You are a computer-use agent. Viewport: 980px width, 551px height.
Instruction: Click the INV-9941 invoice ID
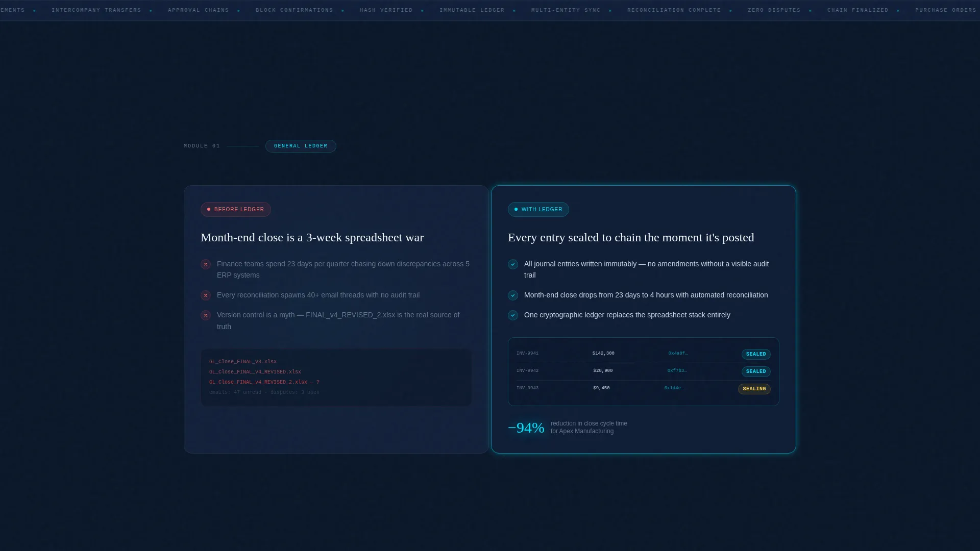(527, 353)
